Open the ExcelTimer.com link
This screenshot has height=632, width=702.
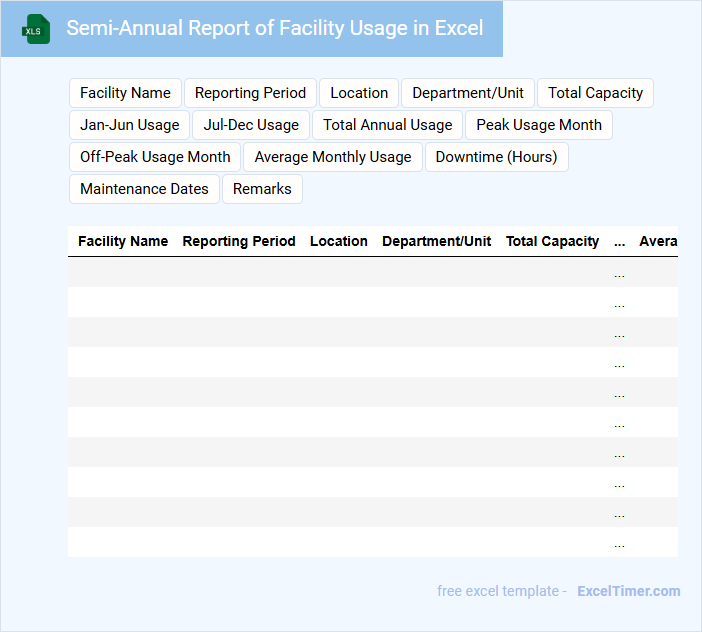628,591
